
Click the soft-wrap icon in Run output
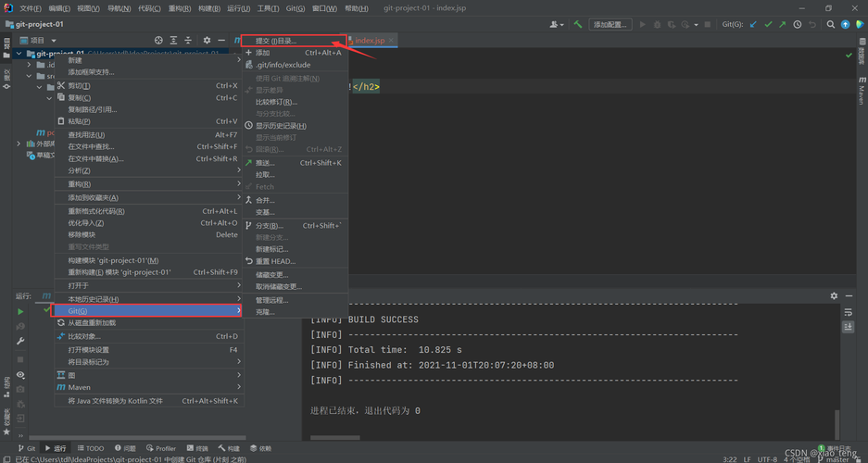848,313
